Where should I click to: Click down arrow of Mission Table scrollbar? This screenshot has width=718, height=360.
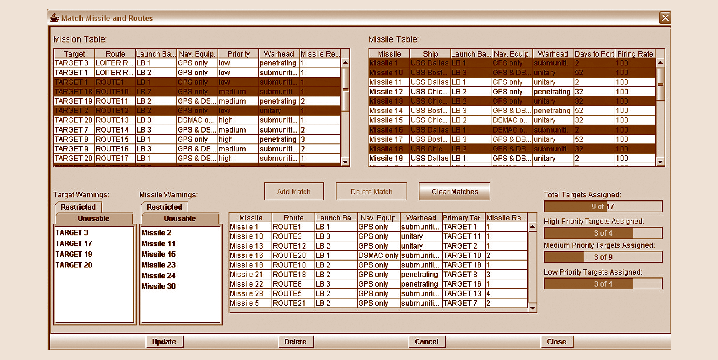[345, 161]
